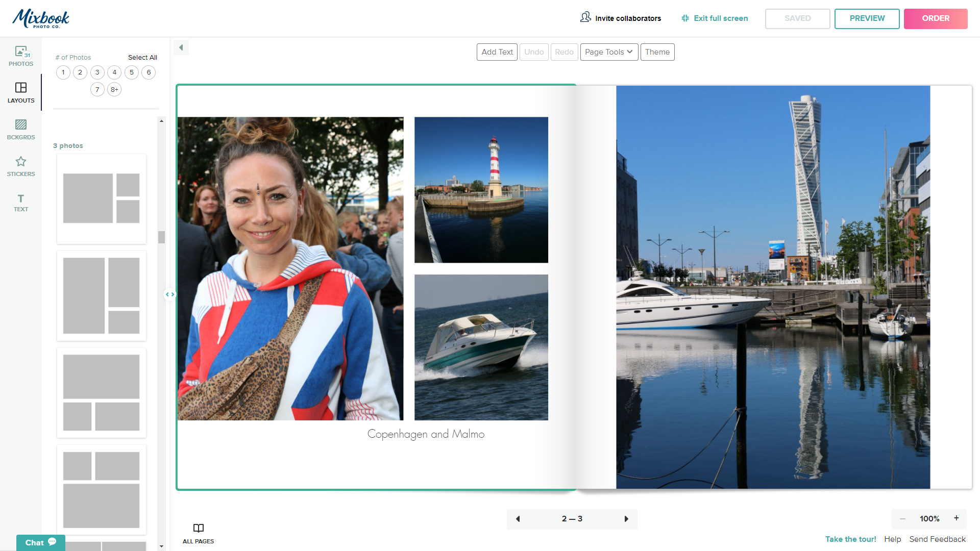Go to next page spread arrow
This screenshot has width=980, height=551.
pyautogui.click(x=626, y=519)
